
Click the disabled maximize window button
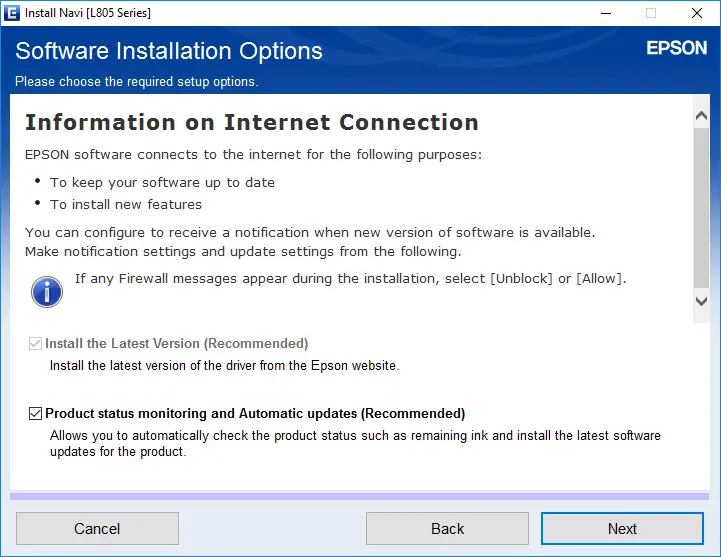(651, 13)
